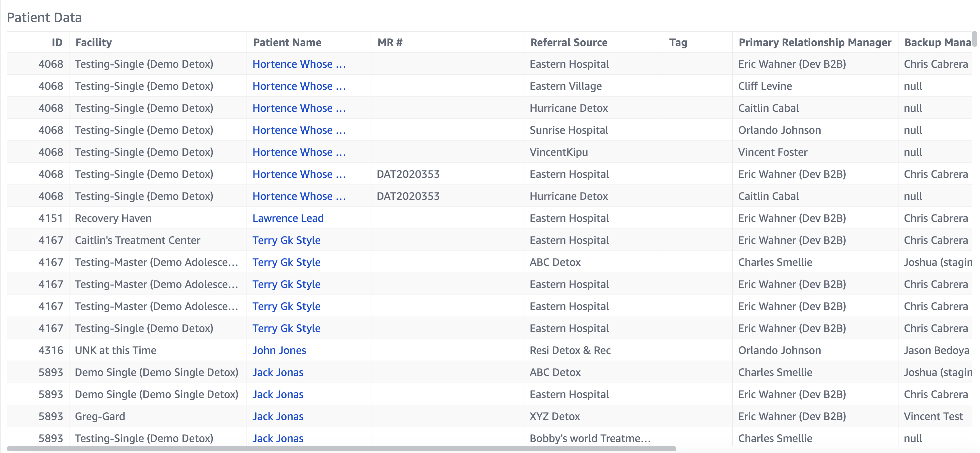Select Primary Relationship Manager column header

pos(815,42)
